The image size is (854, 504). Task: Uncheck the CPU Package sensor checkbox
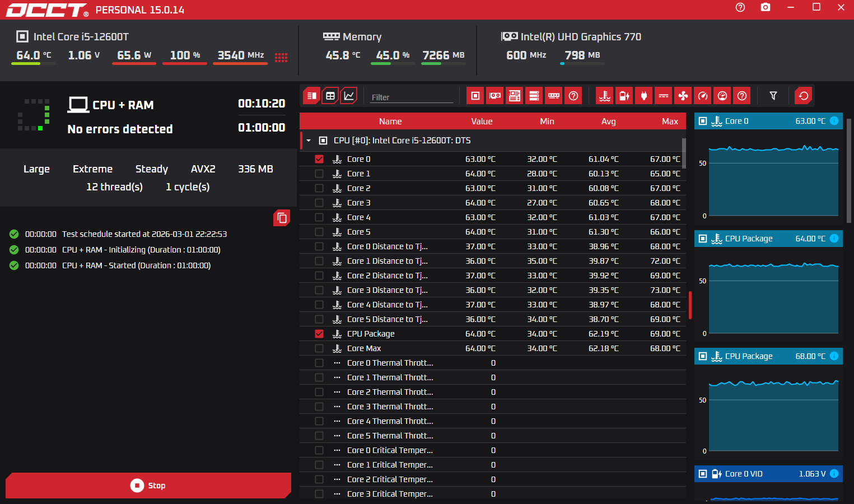pos(319,334)
